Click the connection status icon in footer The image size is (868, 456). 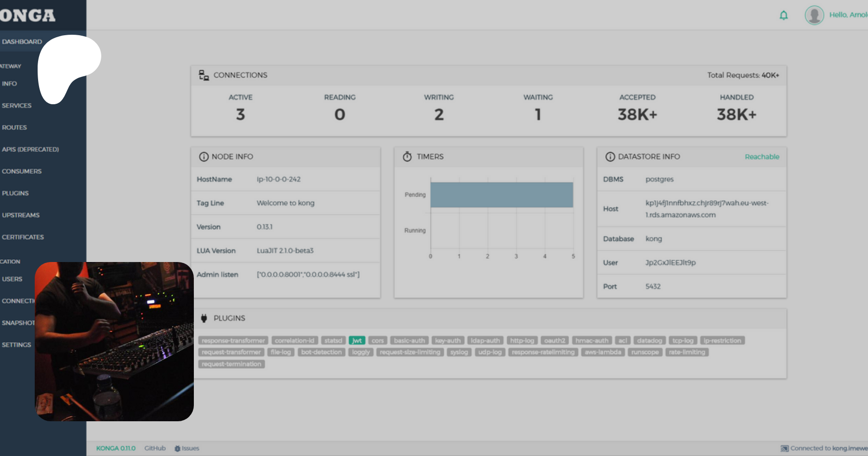point(785,448)
